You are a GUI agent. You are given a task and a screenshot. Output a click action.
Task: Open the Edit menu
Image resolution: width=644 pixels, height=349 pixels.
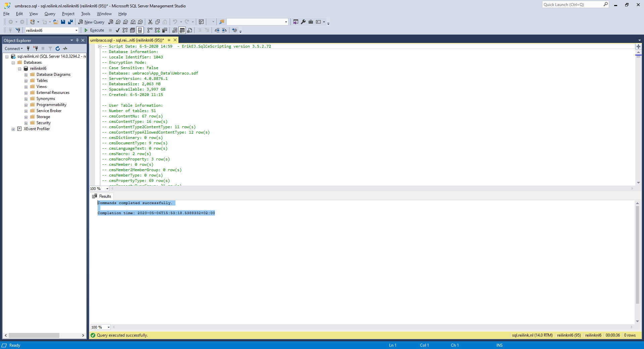[x=19, y=14]
